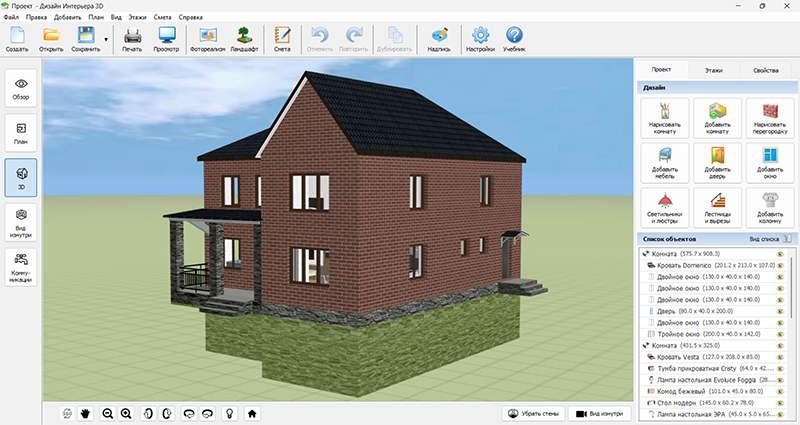Image resolution: width=800 pixels, height=425 pixels.
Task: Select the Лампа настольная ЭРА row
Action: (x=712, y=414)
